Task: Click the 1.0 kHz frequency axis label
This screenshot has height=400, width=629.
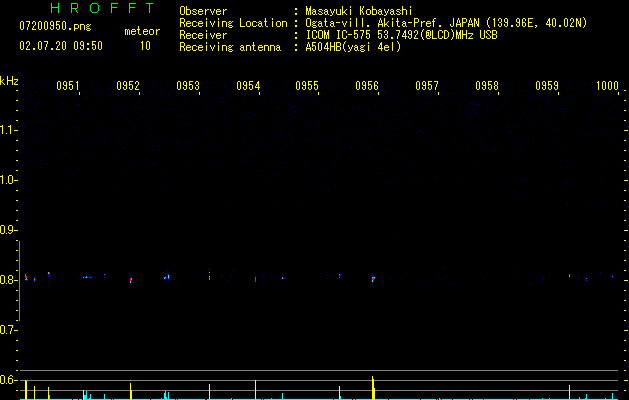Action: pyautogui.click(x=8, y=180)
